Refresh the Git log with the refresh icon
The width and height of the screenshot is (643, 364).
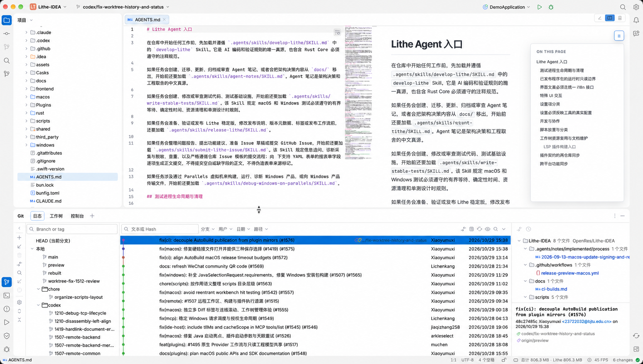click(x=479, y=229)
